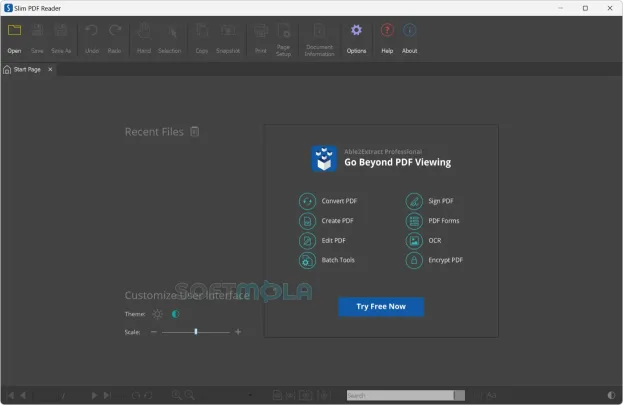Clear recent files with trash icon
This screenshot has height=405, width=623.
click(x=194, y=131)
